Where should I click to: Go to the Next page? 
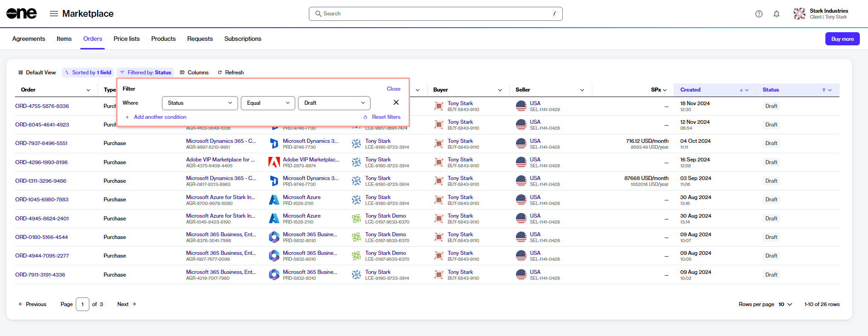127,304
